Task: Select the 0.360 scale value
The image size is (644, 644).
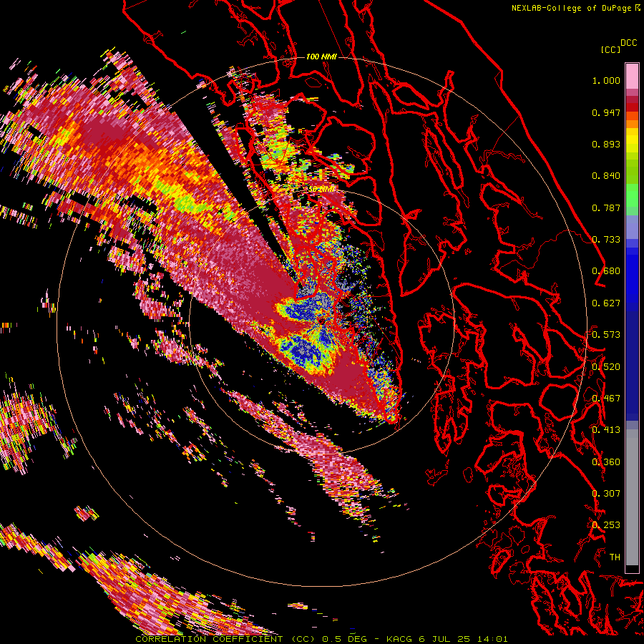Action: coord(606,462)
